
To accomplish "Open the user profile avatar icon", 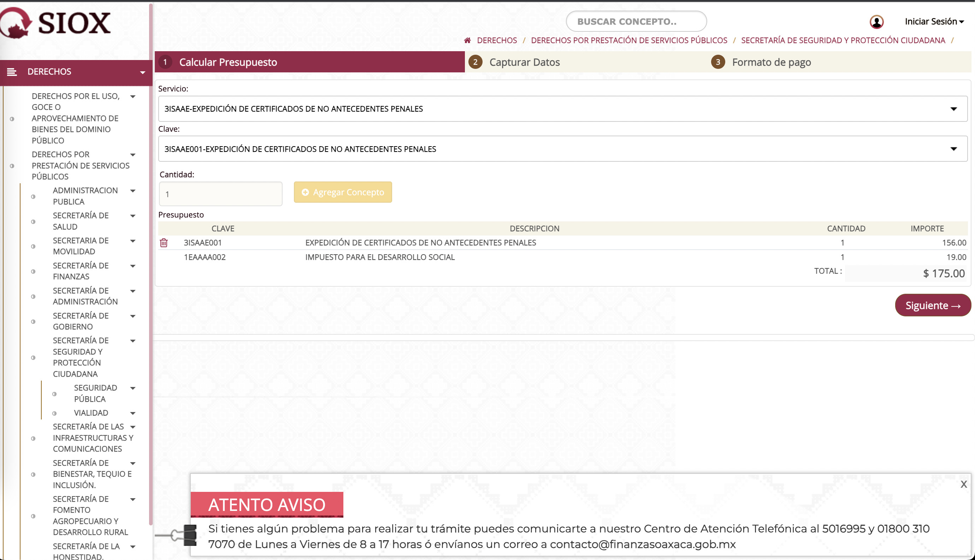I will [876, 22].
